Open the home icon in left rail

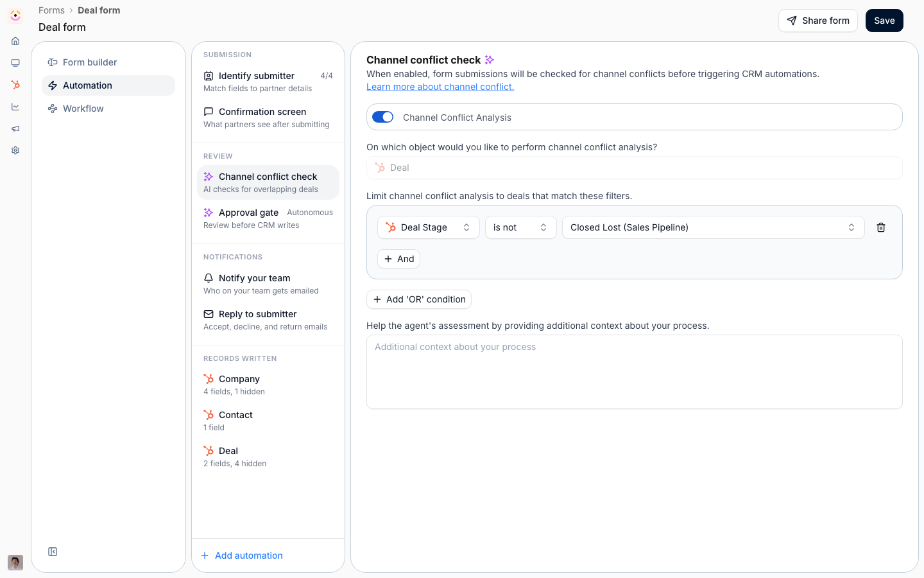coord(15,41)
